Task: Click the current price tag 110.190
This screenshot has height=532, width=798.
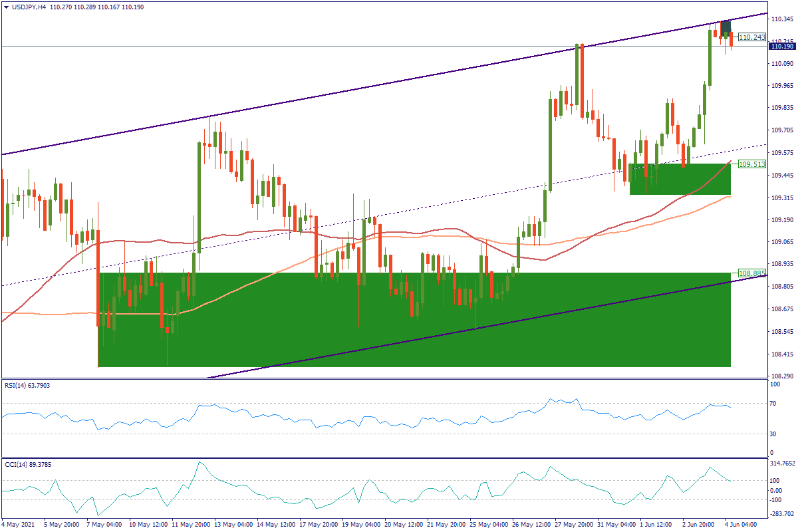Action: pyautogui.click(x=782, y=47)
